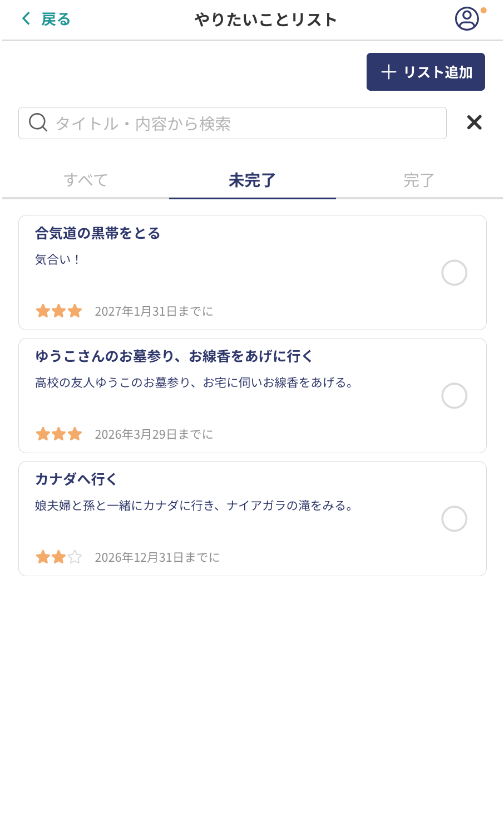
Task: Click the empty third star on カナダへ行く
Action: (75, 557)
